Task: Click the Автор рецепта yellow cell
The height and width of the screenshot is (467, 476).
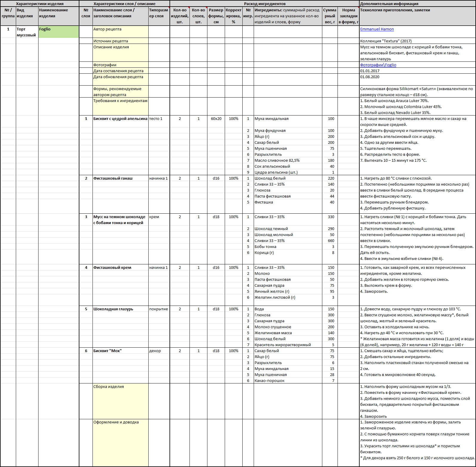Action: 121,32
